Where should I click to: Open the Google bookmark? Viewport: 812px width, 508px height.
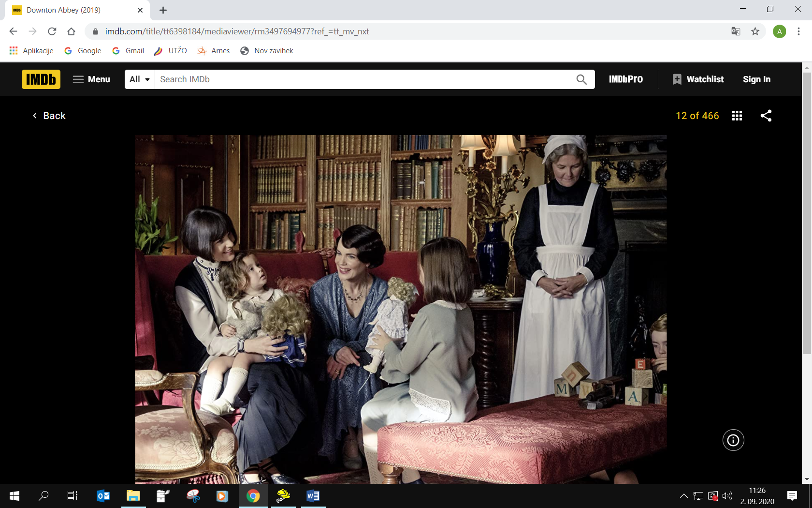click(x=83, y=51)
